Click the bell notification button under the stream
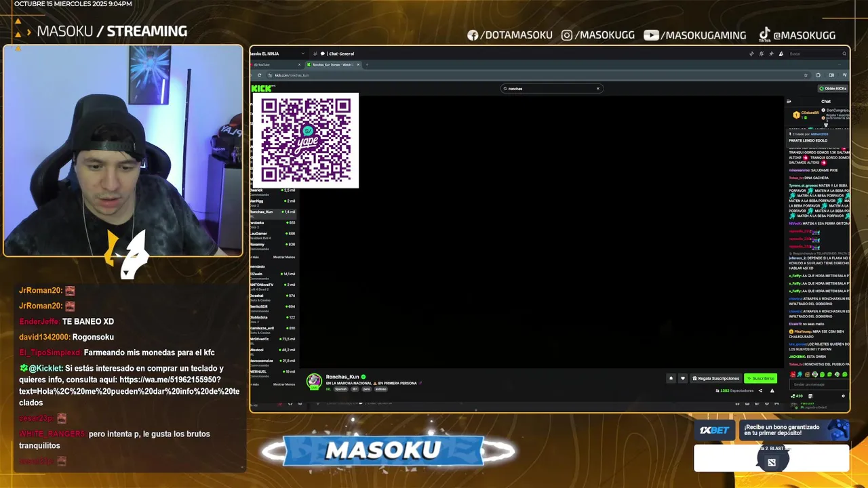Viewport: 868px width, 488px height. pyautogui.click(x=671, y=378)
